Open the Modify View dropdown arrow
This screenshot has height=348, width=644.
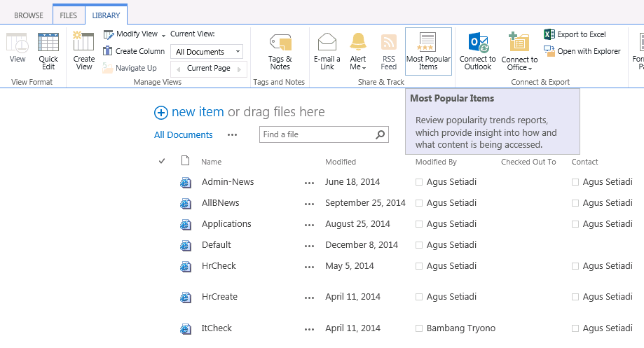pyautogui.click(x=163, y=35)
